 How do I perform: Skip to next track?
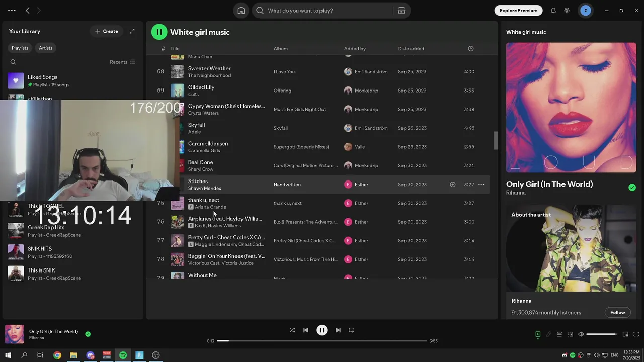[x=338, y=330]
